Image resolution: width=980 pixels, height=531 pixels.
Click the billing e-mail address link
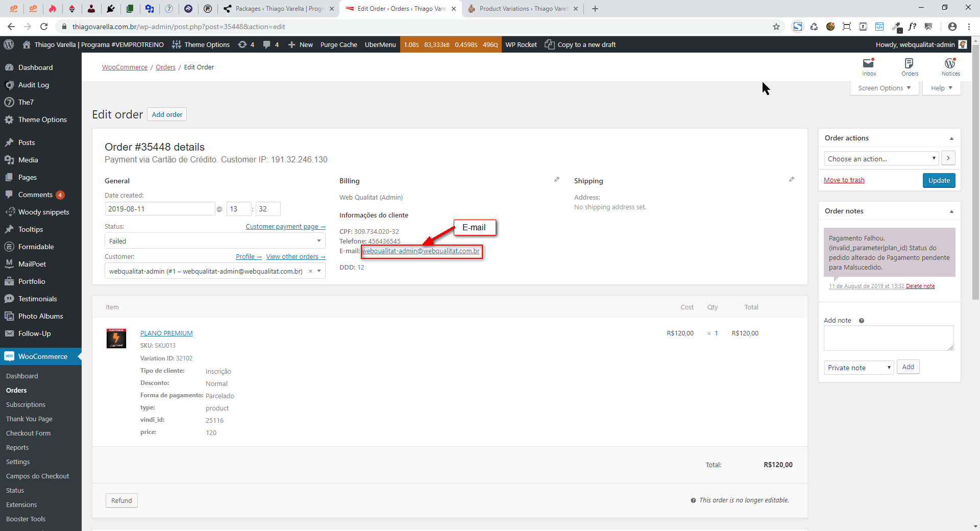coord(421,251)
